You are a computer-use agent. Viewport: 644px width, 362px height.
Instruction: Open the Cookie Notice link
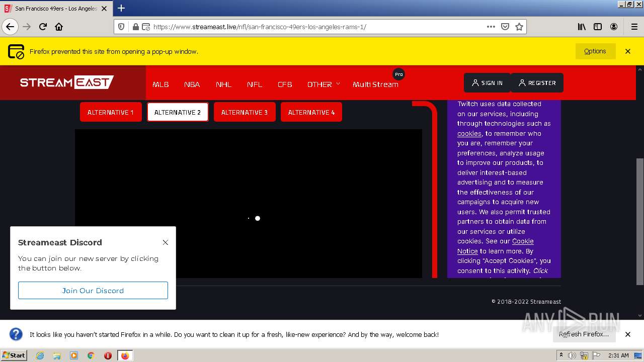tap(496, 246)
